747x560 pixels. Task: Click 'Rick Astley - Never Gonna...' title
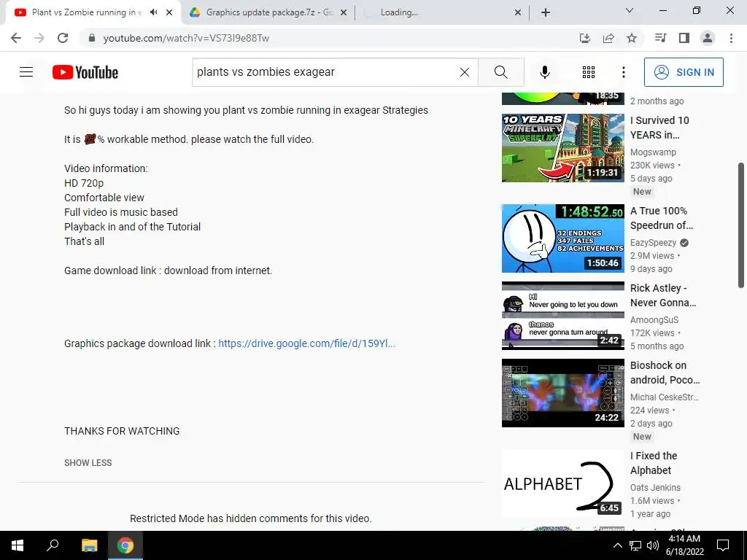(663, 295)
